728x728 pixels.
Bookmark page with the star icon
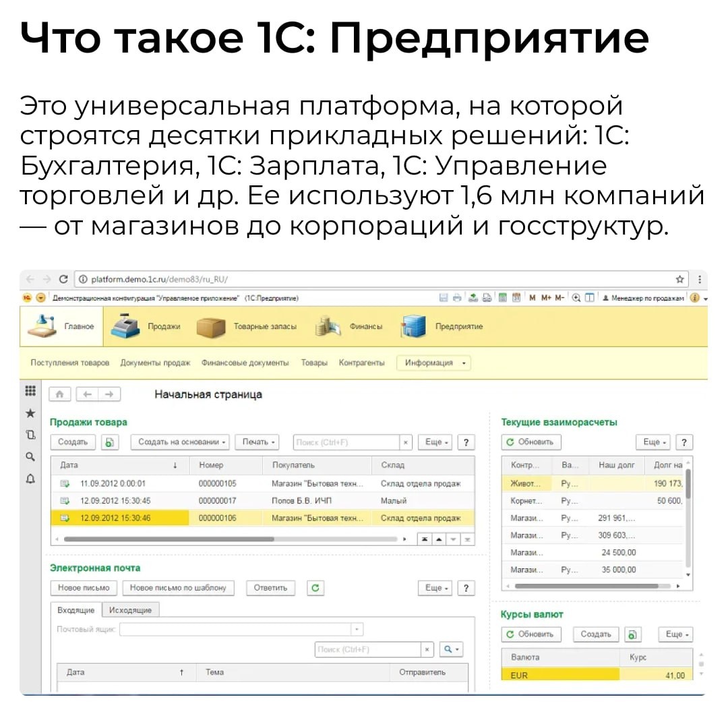point(679,279)
